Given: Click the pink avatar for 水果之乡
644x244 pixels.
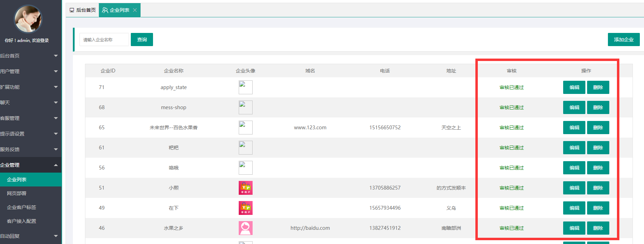Looking at the screenshot, I should 245,228.
